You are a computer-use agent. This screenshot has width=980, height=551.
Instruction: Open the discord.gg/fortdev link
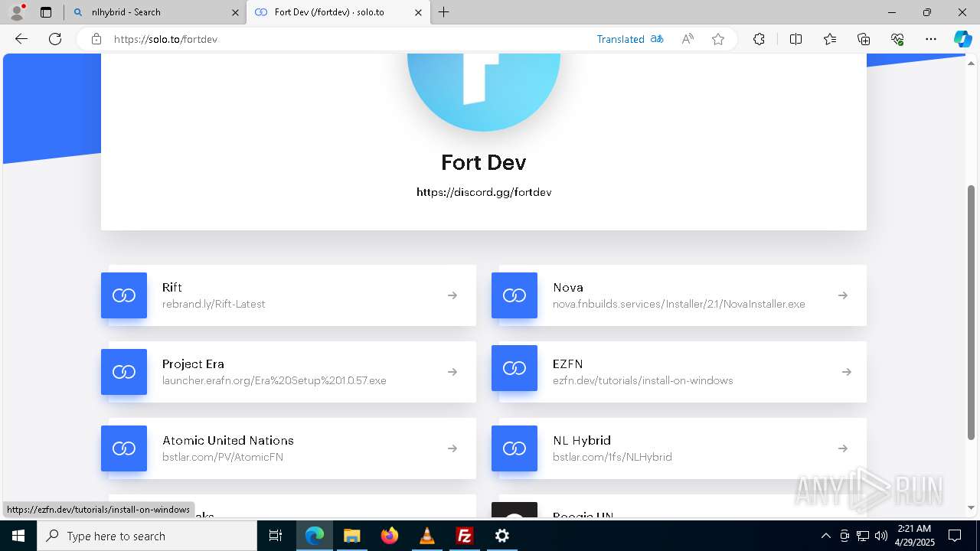tap(484, 192)
